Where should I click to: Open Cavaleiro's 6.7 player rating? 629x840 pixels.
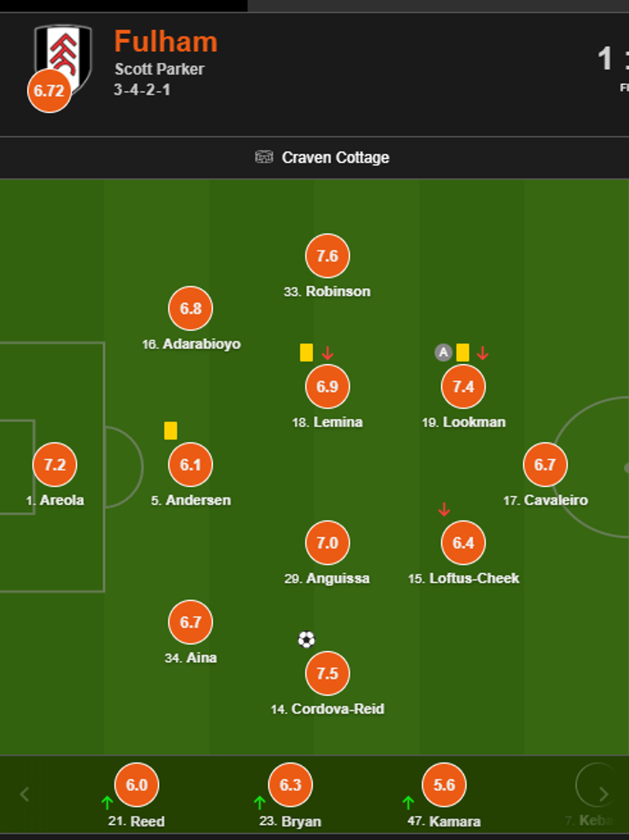(x=545, y=465)
